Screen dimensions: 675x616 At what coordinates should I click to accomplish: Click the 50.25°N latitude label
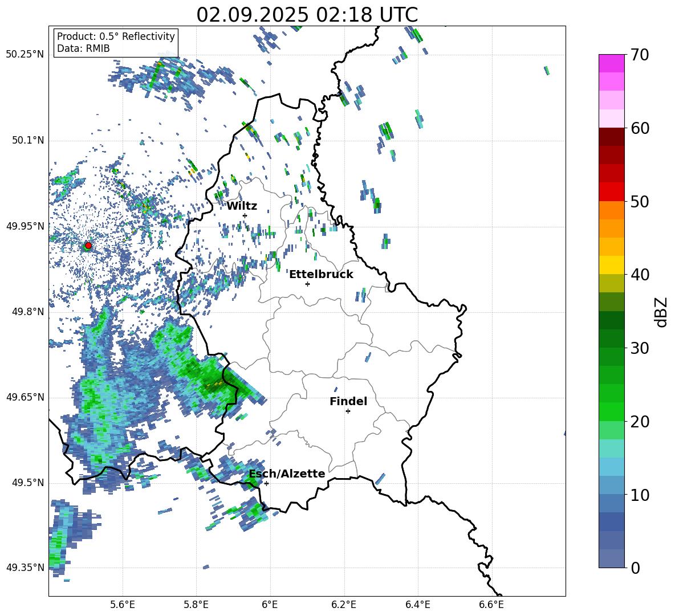[x=25, y=55]
